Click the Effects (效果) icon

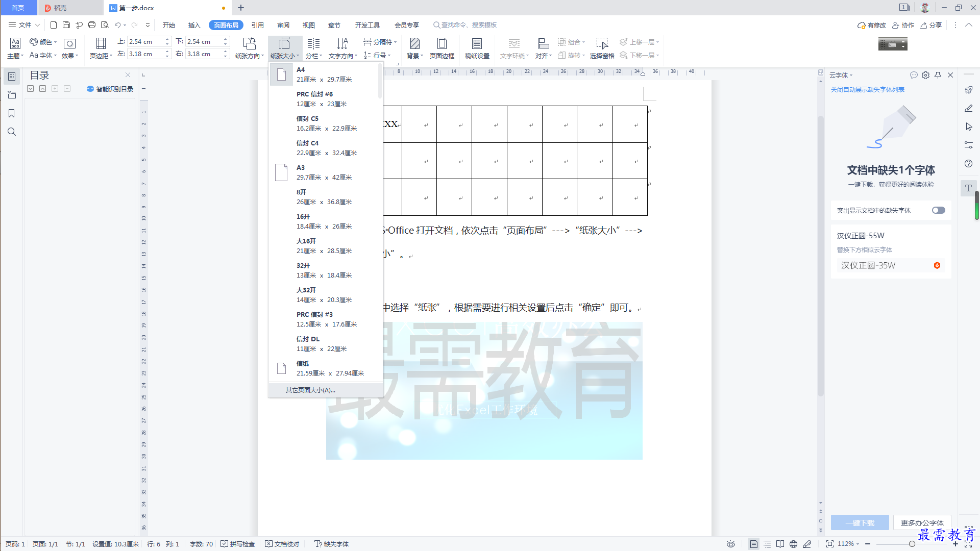point(69,44)
